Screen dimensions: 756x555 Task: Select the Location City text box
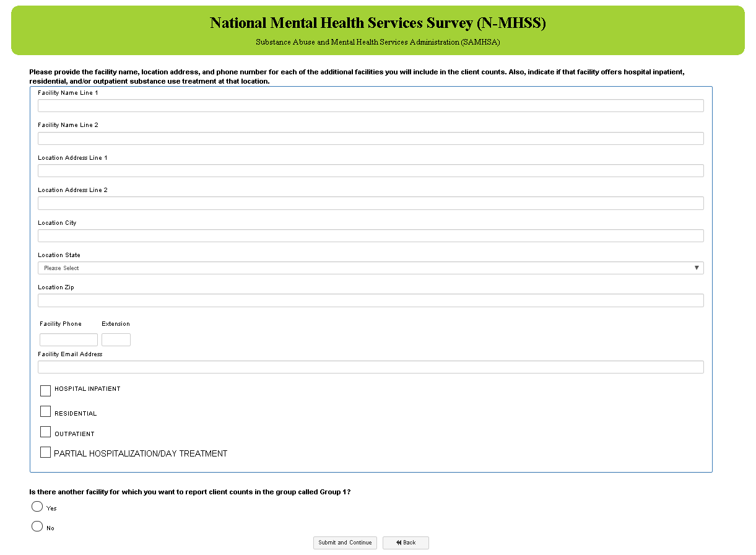pos(371,236)
